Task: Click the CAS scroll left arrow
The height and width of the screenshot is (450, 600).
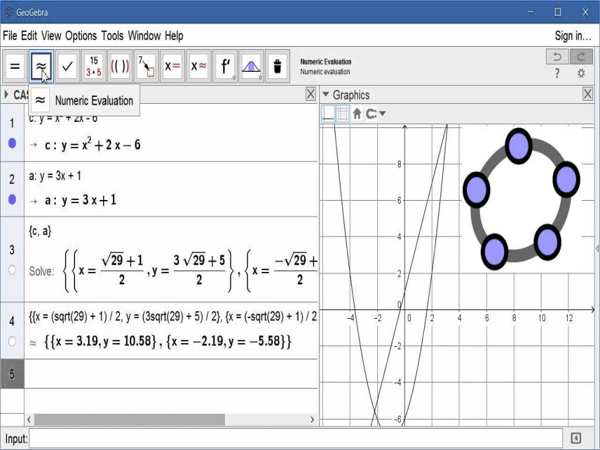Action: tap(29, 420)
